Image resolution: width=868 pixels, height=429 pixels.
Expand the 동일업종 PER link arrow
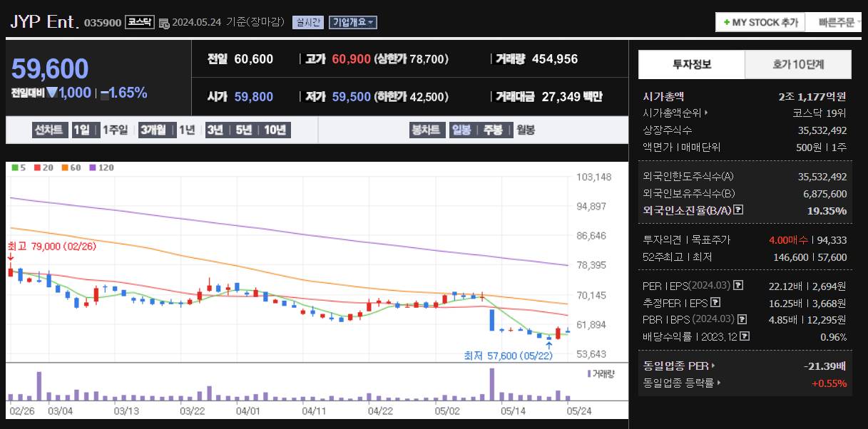tap(713, 366)
